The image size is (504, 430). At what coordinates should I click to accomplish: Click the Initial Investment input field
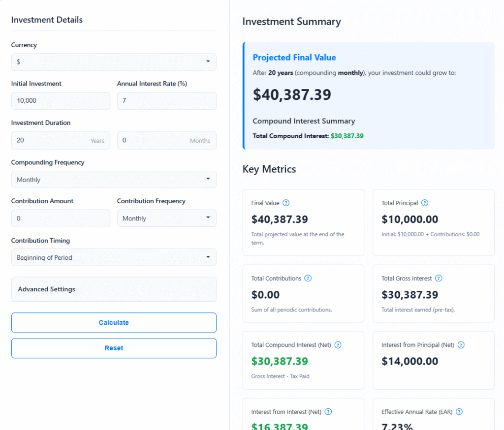(x=61, y=101)
